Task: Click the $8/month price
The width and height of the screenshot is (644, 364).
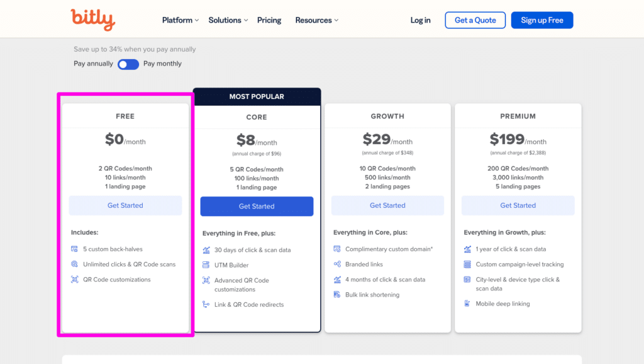Action: click(x=257, y=140)
